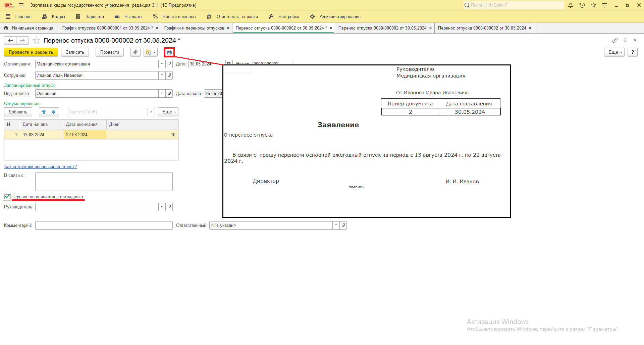The height and width of the screenshot is (345, 644).
Task: Click the Записать button
Action: [75, 52]
